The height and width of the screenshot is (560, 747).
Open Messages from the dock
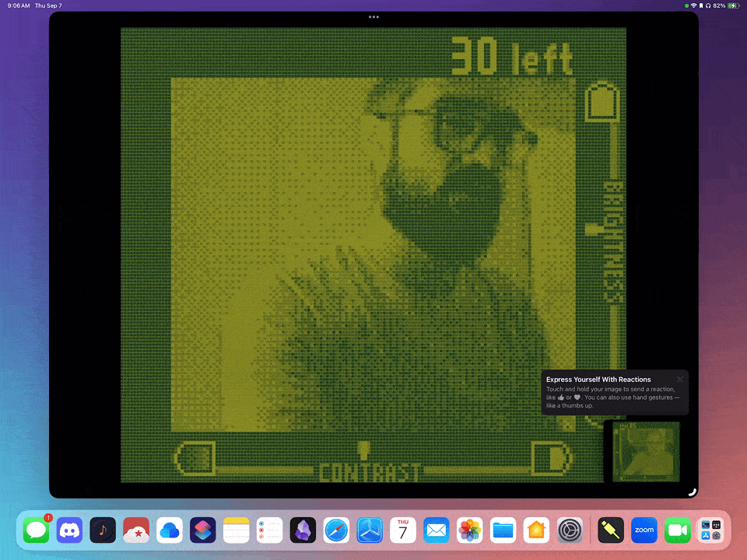tap(37, 530)
